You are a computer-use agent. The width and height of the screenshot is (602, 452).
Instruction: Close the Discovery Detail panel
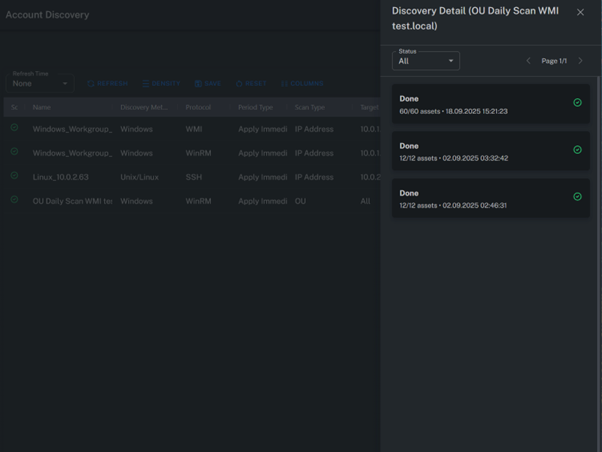point(580,13)
